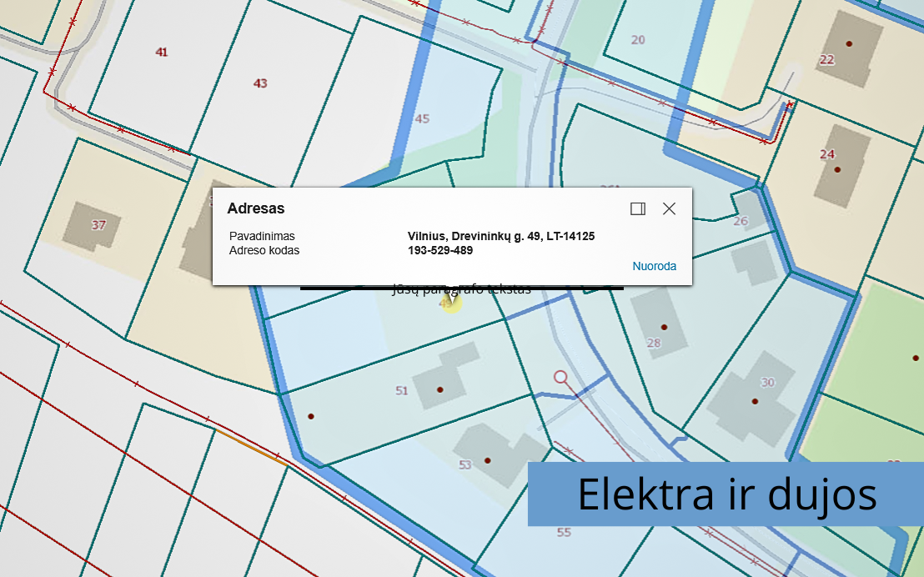
Task: Click parcel label 55
Action: click(x=564, y=532)
